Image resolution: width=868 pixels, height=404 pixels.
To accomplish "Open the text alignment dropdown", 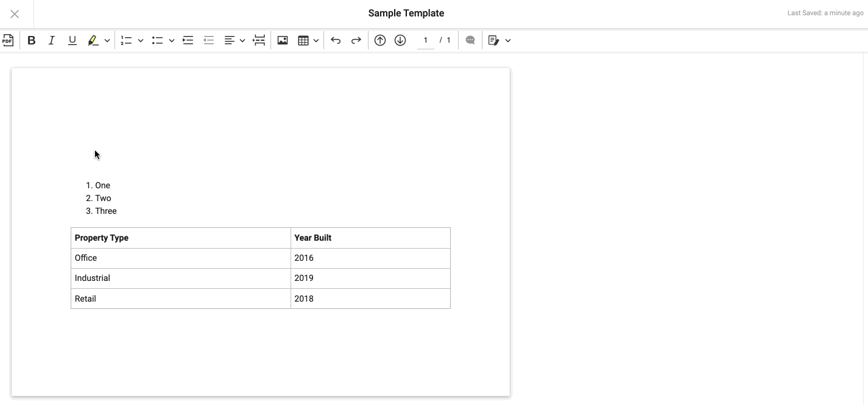I will [x=242, y=40].
